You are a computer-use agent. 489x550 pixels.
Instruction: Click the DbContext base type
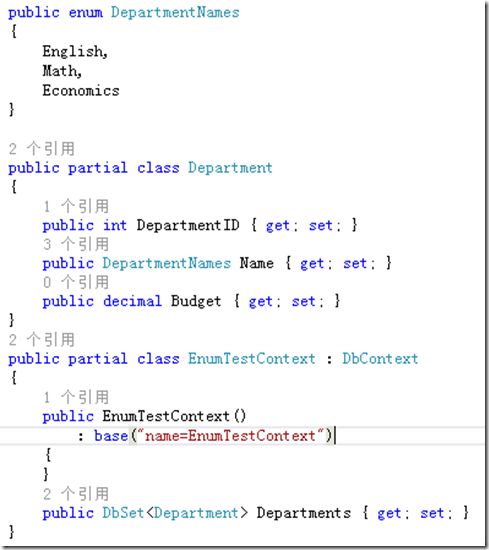(x=380, y=359)
